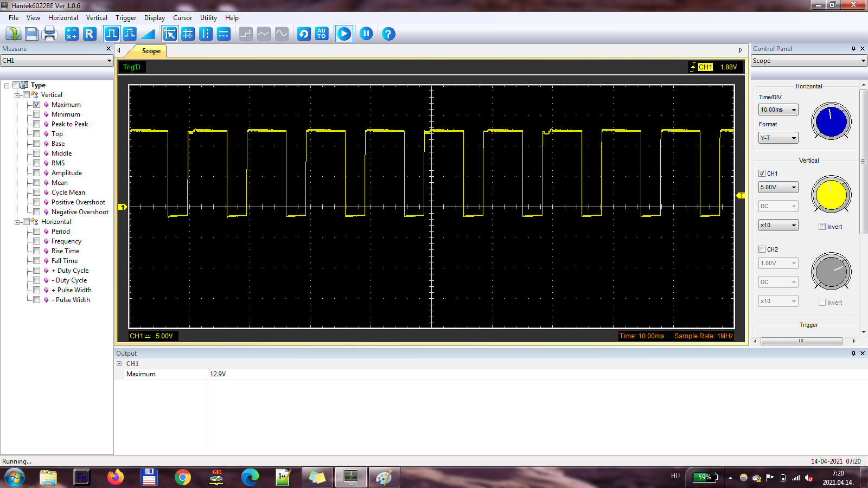
Task: Open the Math operations toolbar icon
Action: (x=72, y=34)
